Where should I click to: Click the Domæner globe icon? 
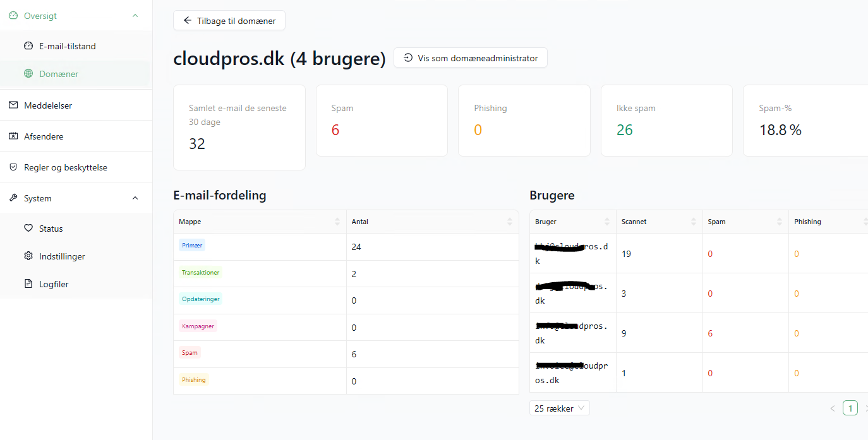28,74
